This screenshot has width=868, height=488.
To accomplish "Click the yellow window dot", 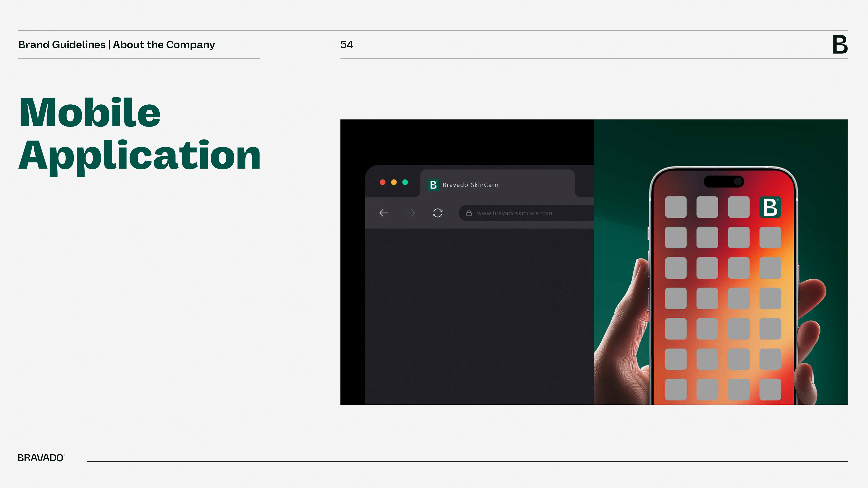I will pos(394,182).
